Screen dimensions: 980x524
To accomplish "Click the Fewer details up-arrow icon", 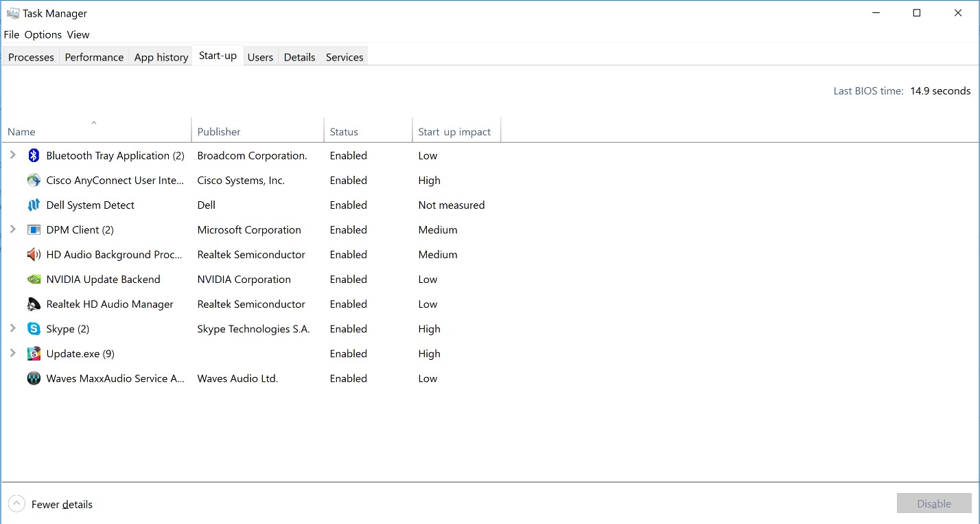I will [16, 504].
